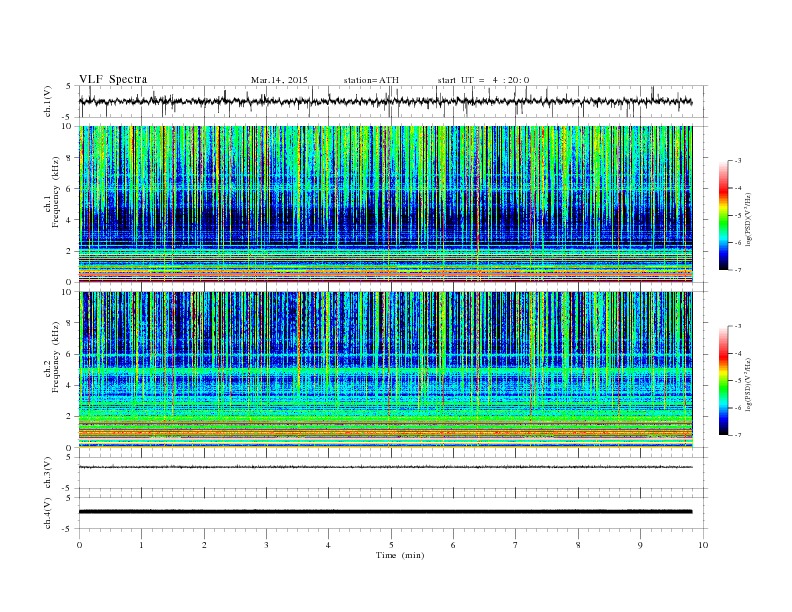
Task: Click the 'Time (min)' axis label
Action: 400,555
